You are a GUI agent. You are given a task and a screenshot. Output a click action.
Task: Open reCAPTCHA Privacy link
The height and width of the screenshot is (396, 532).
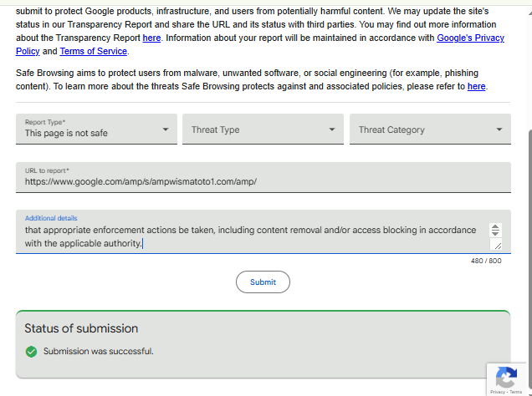coord(497,392)
